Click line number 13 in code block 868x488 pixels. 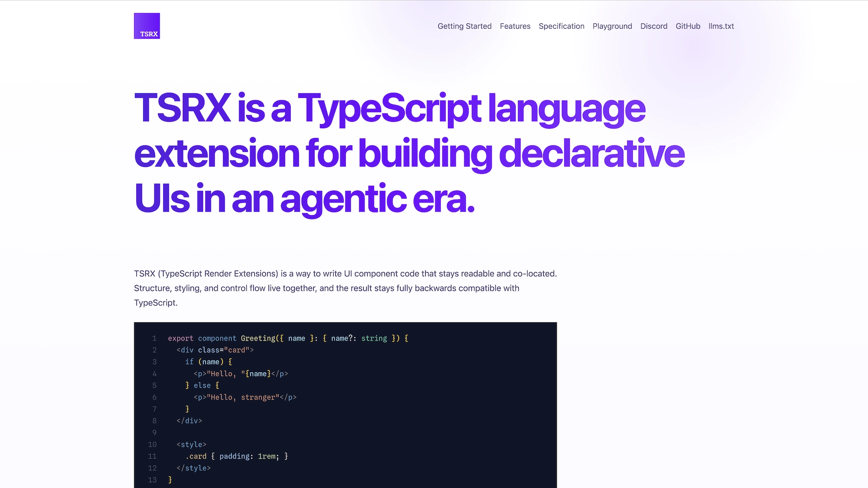click(x=152, y=480)
